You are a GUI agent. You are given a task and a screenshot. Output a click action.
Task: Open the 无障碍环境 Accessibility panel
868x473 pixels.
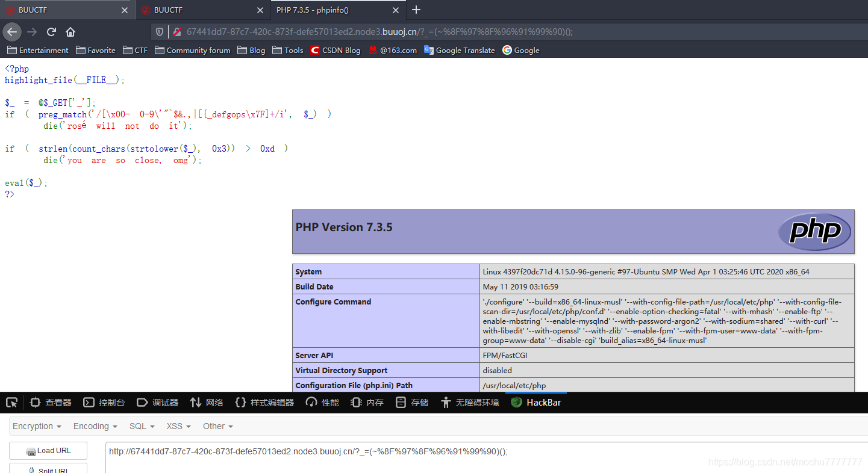470,402
